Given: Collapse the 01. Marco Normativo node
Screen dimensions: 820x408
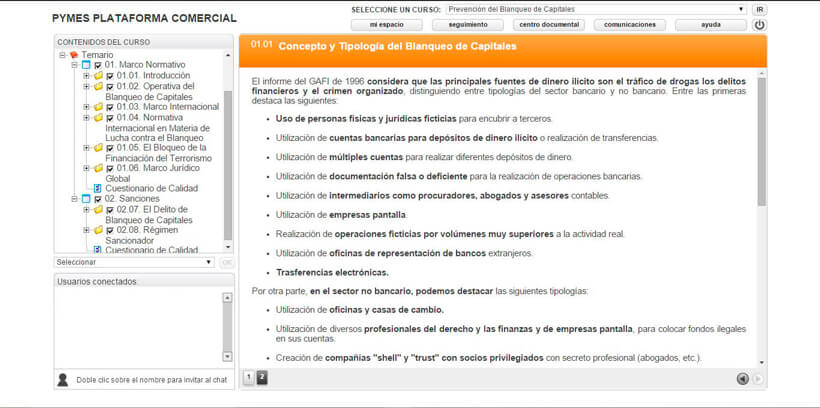Looking at the screenshot, I should point(74,65).
